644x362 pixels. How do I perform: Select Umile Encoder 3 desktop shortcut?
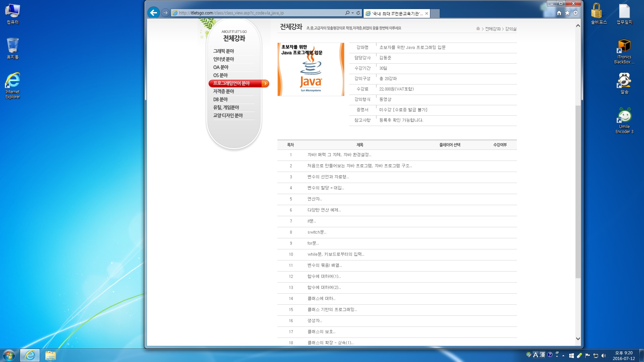[x=624, y=121]
